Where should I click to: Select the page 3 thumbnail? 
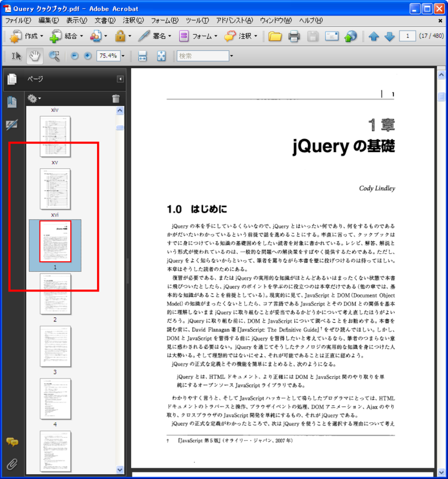click(x=55, y=347)
